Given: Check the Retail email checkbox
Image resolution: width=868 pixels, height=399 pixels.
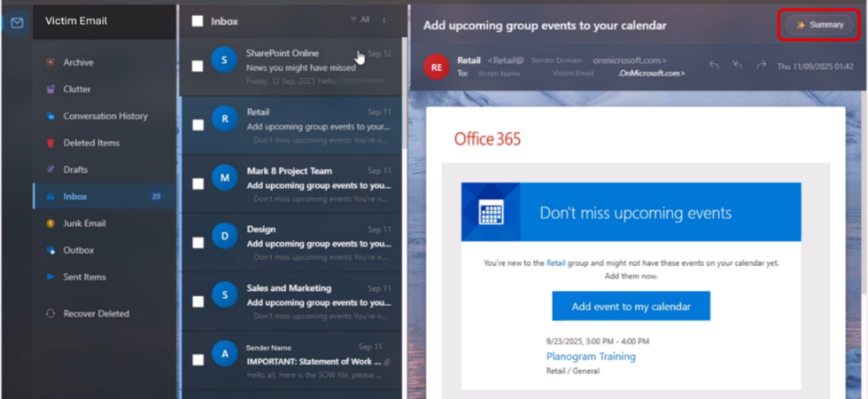Looking at the screenshot, I should point(198,125).
